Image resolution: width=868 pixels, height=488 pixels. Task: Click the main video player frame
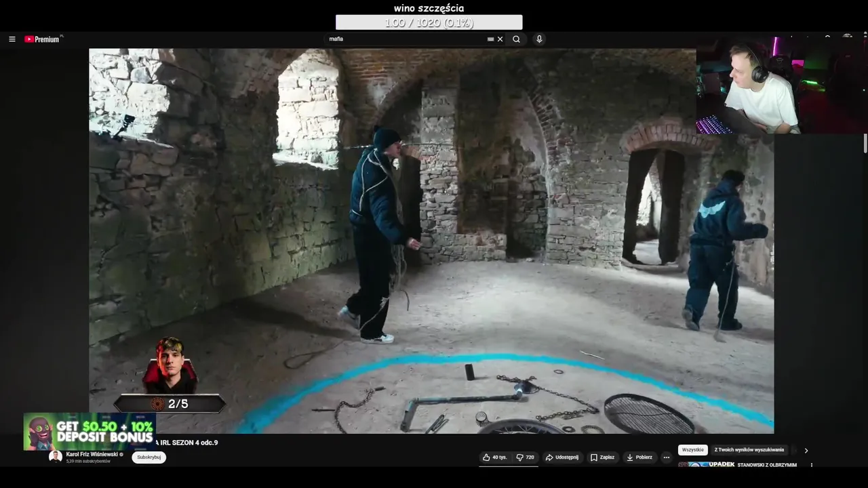coord(431,241)
